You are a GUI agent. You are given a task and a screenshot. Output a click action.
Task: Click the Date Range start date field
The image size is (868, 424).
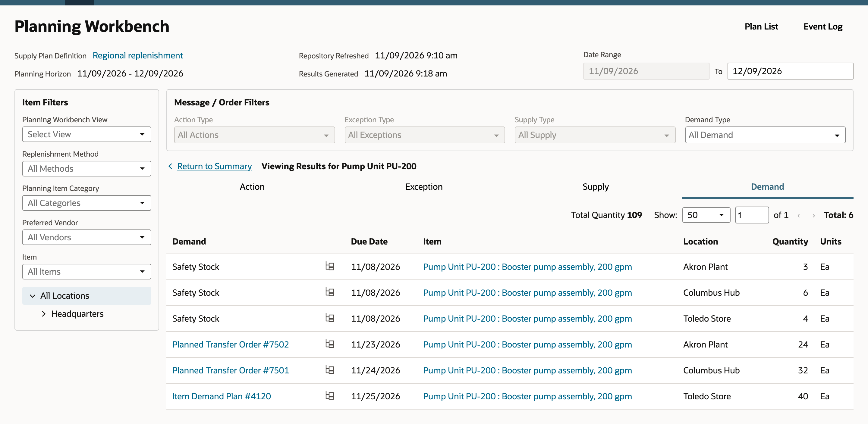click(x=646, y=71)
